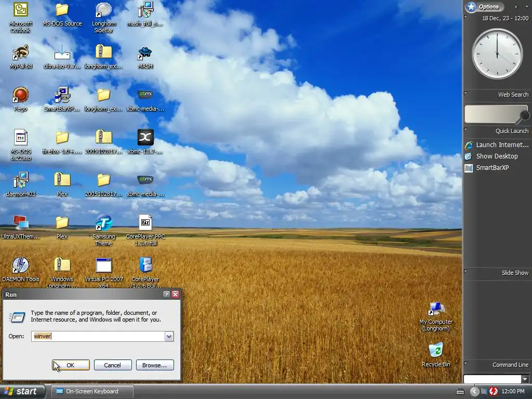This screenshot has height=399, width=532.
Task: Click the Run dialog help question-mark button
Action: (x=166, y=294)
